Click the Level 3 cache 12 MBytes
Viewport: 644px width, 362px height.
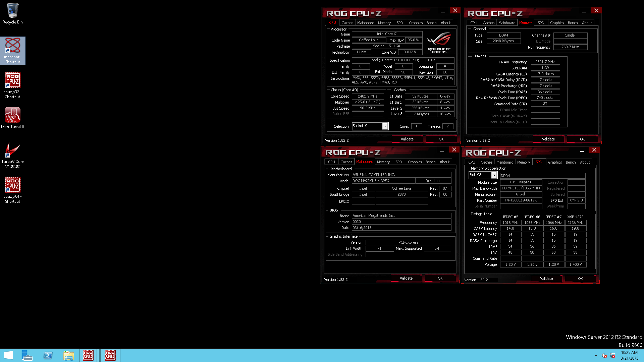[421, 114]
